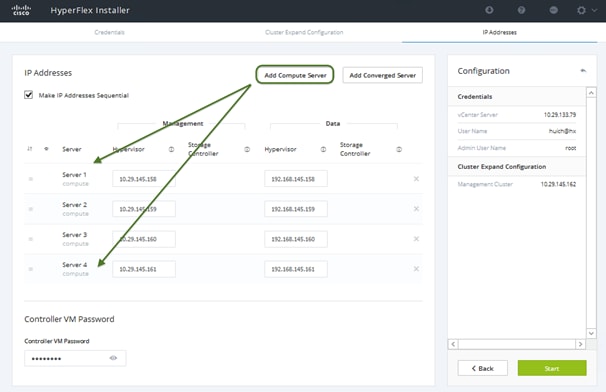Screen dimensions: 606x392
Task: Click the chat bubble icon in header
Action: pos(553,10)
